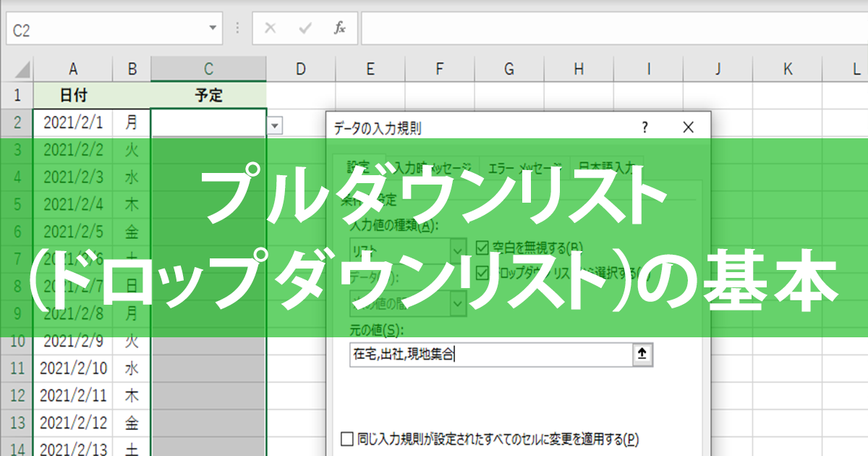The height and width of the screenshot is (456, 868).
Task: Switch to the エラー メッセージ tab
Action: pos(524,168)
